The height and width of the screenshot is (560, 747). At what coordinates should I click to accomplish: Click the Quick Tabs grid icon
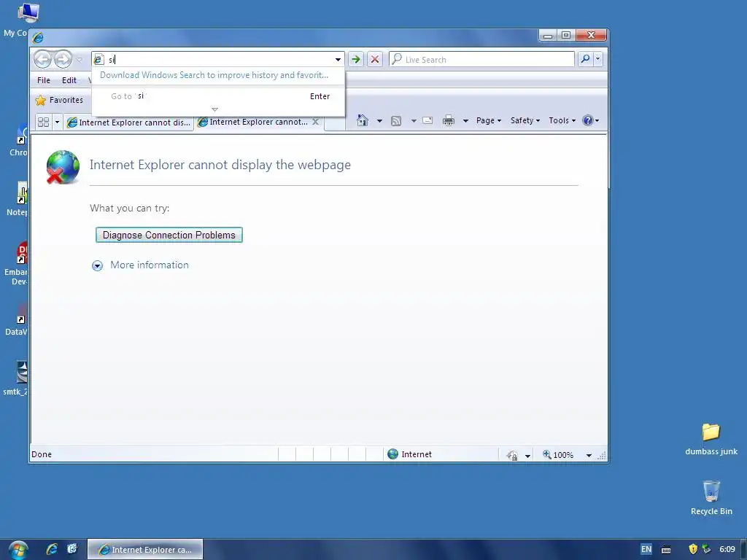43,122
